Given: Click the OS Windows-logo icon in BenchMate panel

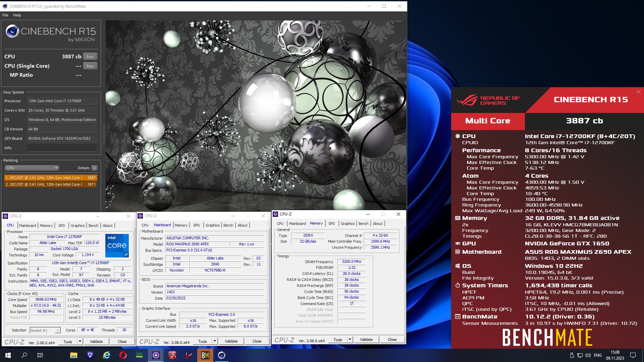Looking at the screenshot, I should click(x=458, y=266).
